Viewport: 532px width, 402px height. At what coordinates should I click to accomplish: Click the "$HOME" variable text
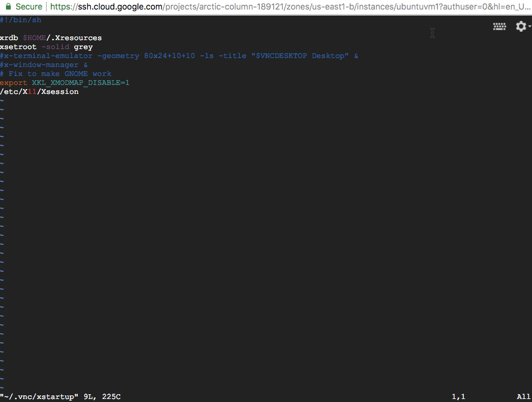pyautogui.click(x=34, y=38)
